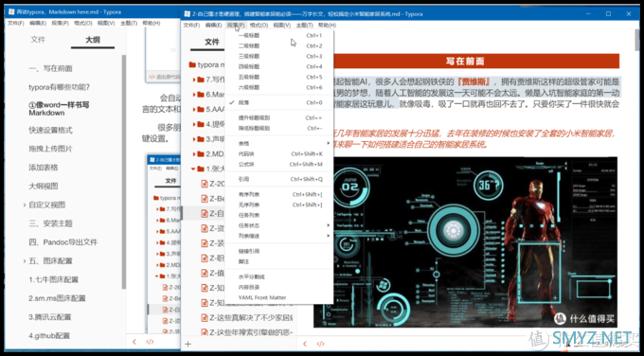Click the Typora app icon in front title bar
Screen dimensions: 644x356
pos(188,13)
